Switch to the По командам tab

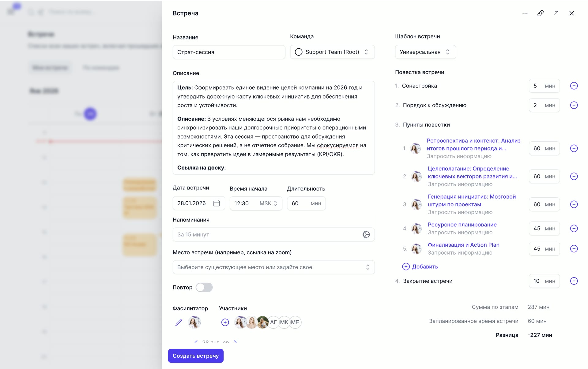click(x=101, y=68)
